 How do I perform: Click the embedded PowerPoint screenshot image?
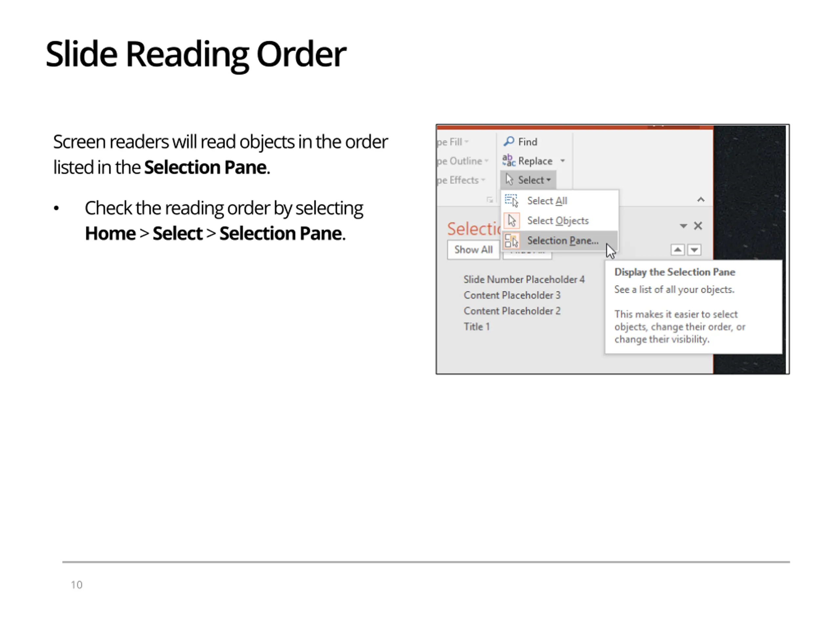[x=613, y=249]
